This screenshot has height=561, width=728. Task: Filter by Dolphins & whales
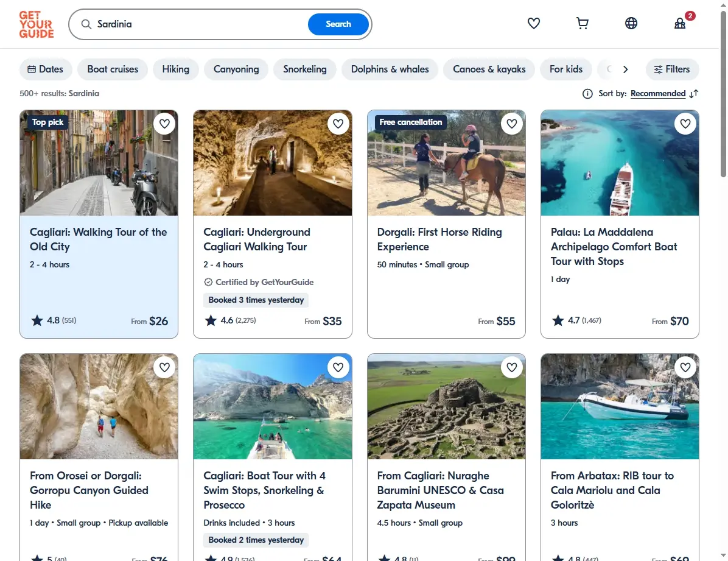coord(390,69)
